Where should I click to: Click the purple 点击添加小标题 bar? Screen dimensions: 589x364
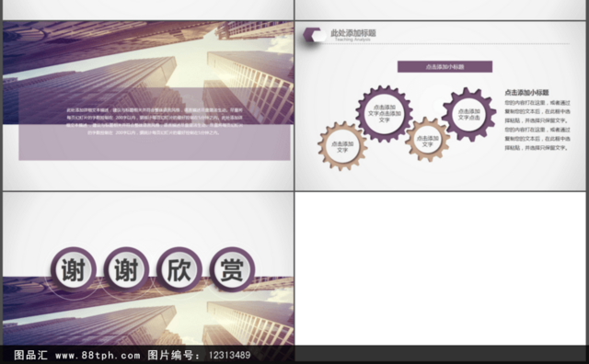point(445,67)
